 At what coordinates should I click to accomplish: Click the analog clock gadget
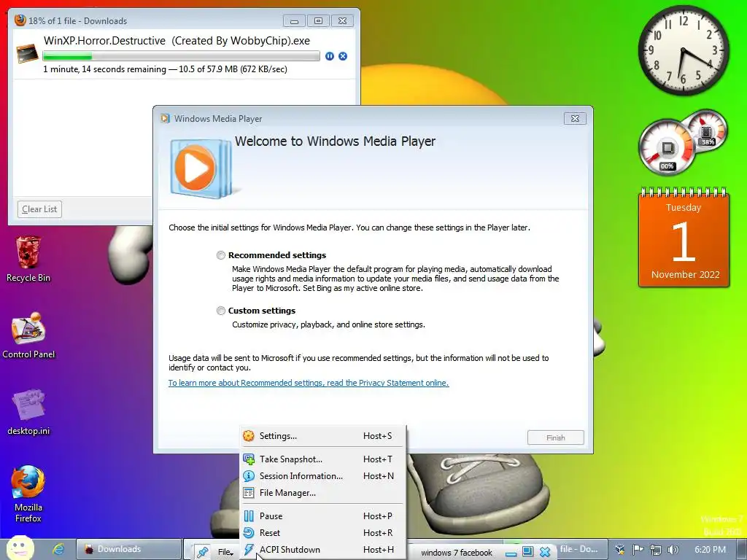coord(683,50)
